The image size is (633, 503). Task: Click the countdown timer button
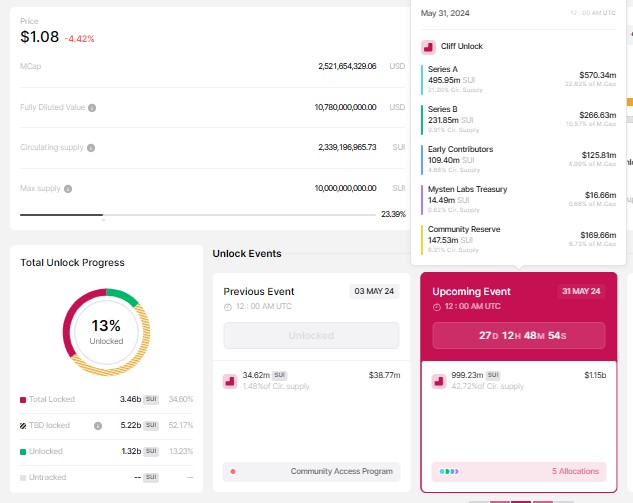point(519,335)
